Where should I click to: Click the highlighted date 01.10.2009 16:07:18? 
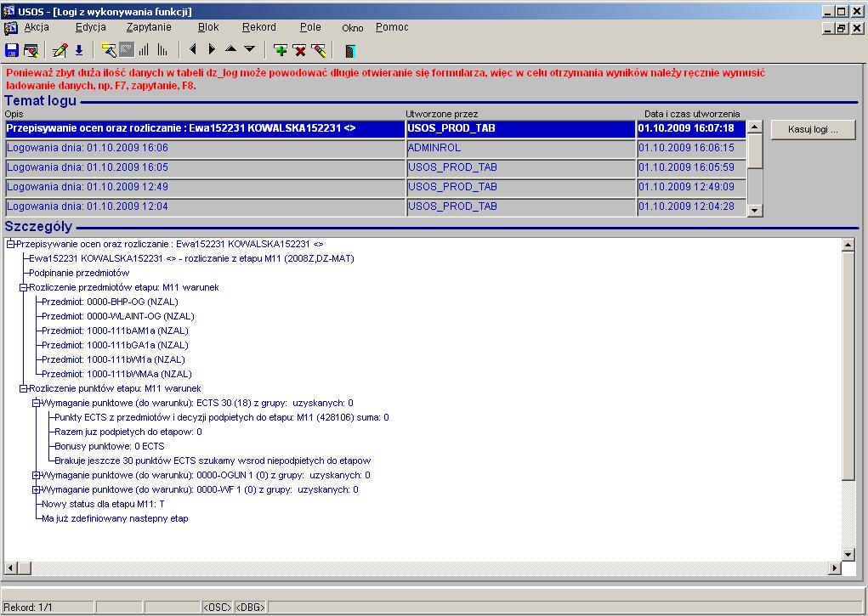coord(691,128)
